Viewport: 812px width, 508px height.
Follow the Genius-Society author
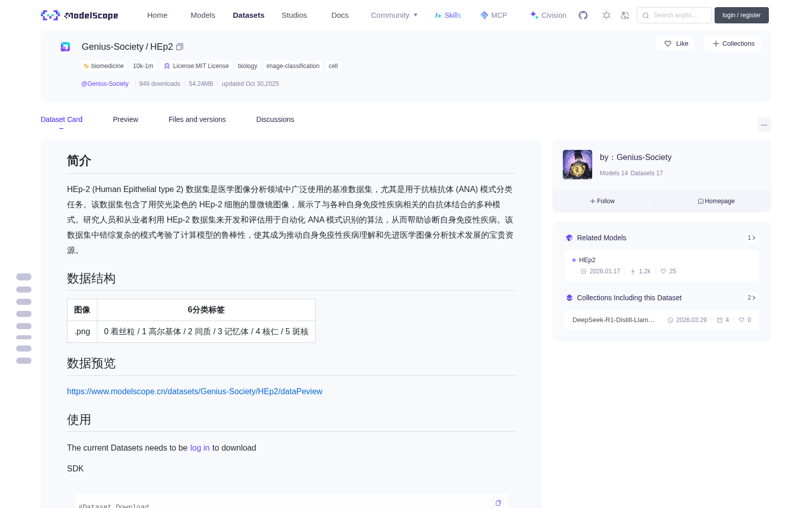click(602, 201)
